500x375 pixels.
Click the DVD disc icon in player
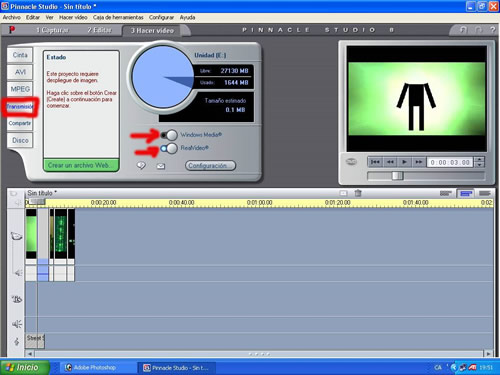click(x=351, y=162)
